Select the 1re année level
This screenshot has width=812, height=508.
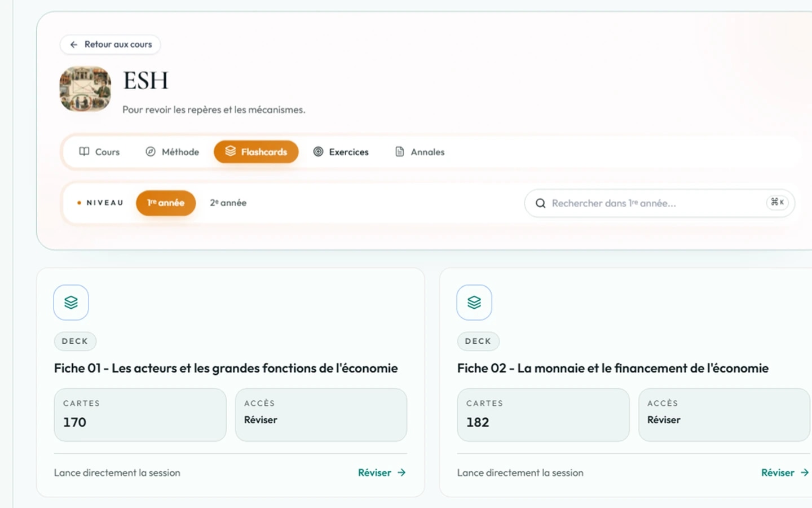[166, 203]
